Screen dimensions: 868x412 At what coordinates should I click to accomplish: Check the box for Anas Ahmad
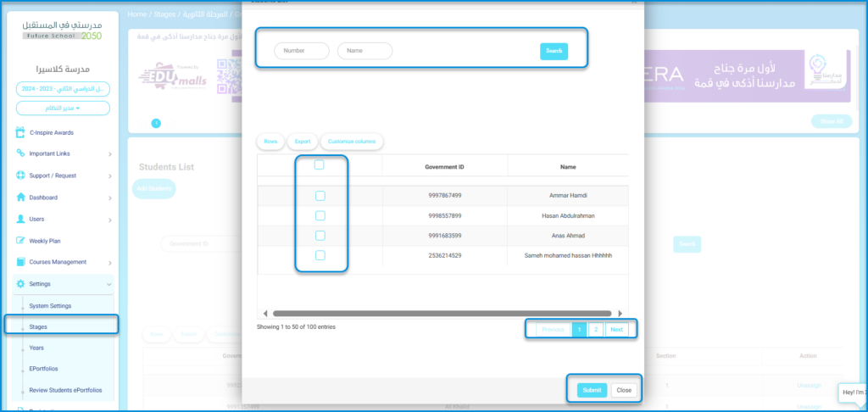point(320,236)
